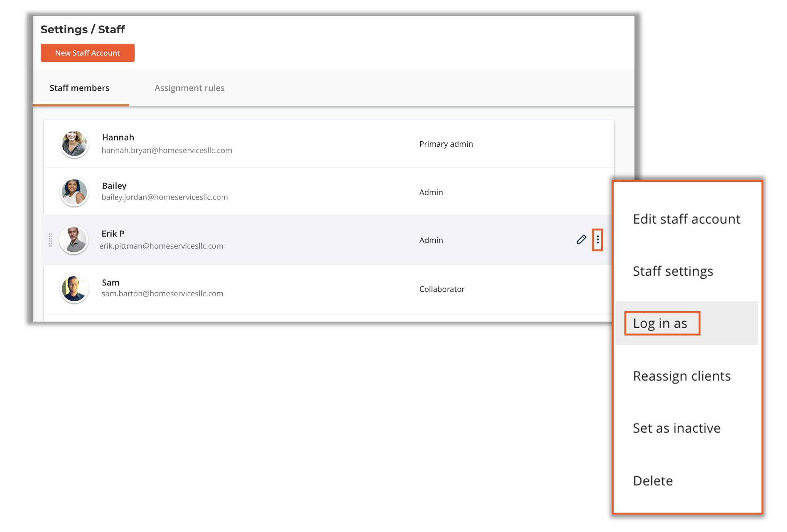Screen dimensions: 787x532
Task: Click hannah.bryan@homeservicesllc.com email
Action: (x=167, y=150)
